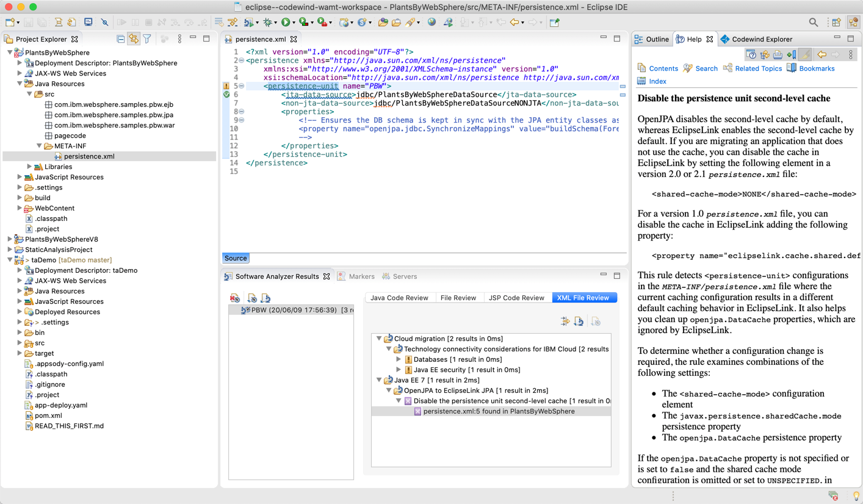The image size is (863, 504).
Task: Click the Run button in main toolbar
Action: [285, 23]
